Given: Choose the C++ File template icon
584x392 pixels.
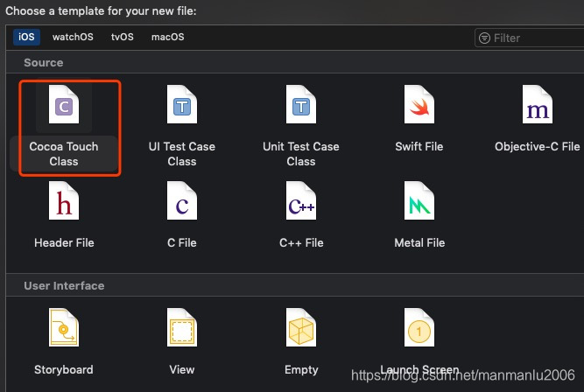Looking at the screenshot, I should tap(301, 200).
